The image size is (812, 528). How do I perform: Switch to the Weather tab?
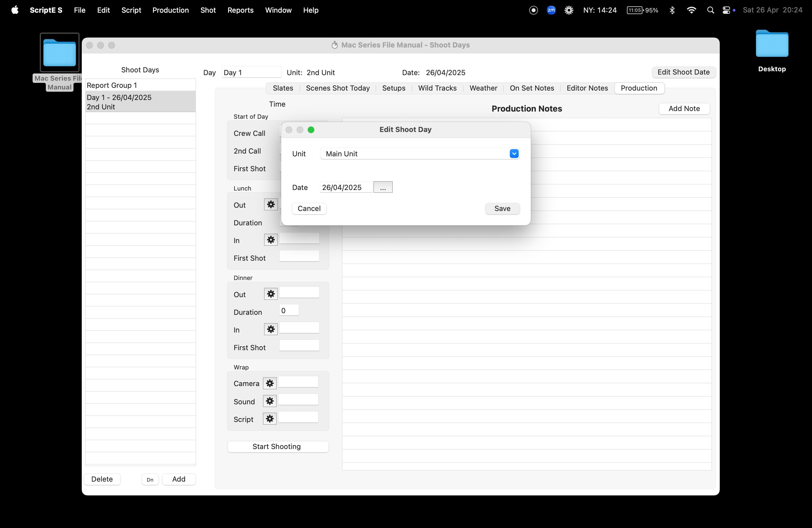(483, 88)
